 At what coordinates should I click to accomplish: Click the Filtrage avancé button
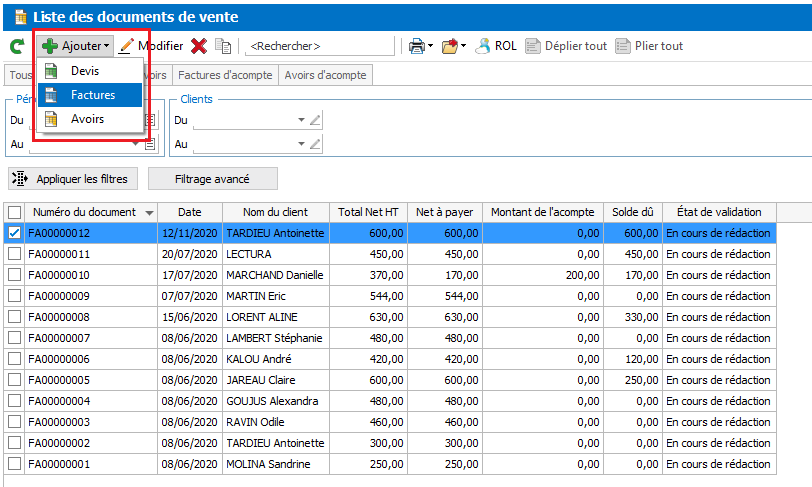point(212,179)
